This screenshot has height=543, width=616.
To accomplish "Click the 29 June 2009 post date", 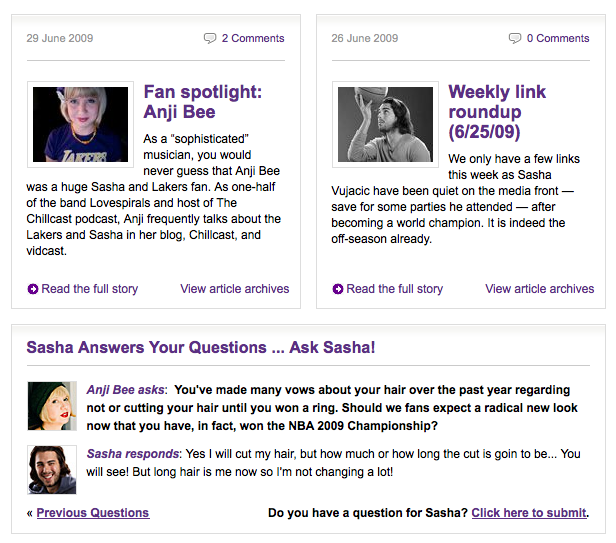I will click(60, 38).
